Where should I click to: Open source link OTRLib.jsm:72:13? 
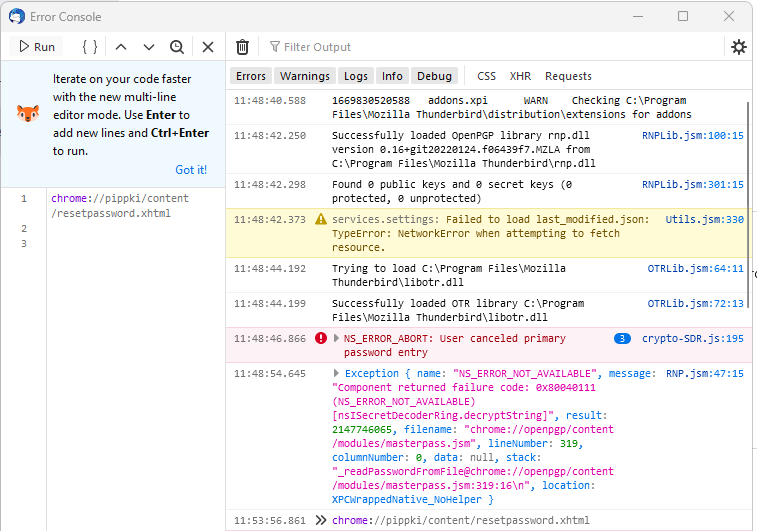pos(695,303)
